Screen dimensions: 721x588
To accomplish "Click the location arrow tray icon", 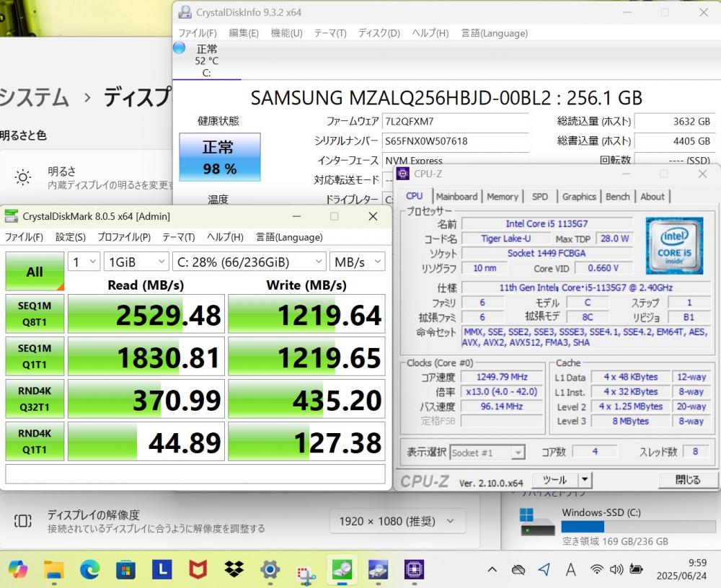I will pyautogui.click(x=544, y=569).
